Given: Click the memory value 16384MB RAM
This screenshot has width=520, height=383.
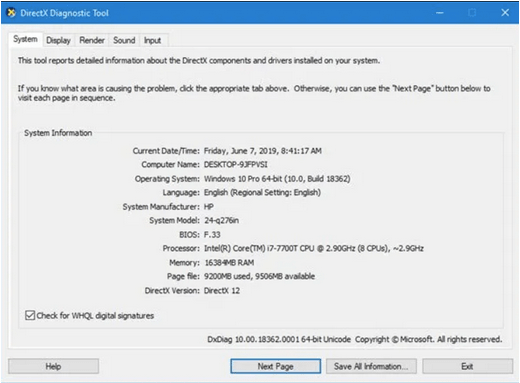Looking at the screenshot, I should coord(229,263).
